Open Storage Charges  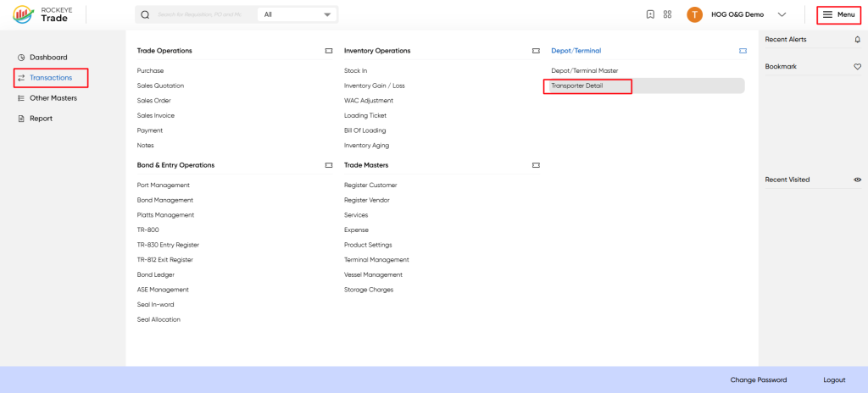point(369,290)
